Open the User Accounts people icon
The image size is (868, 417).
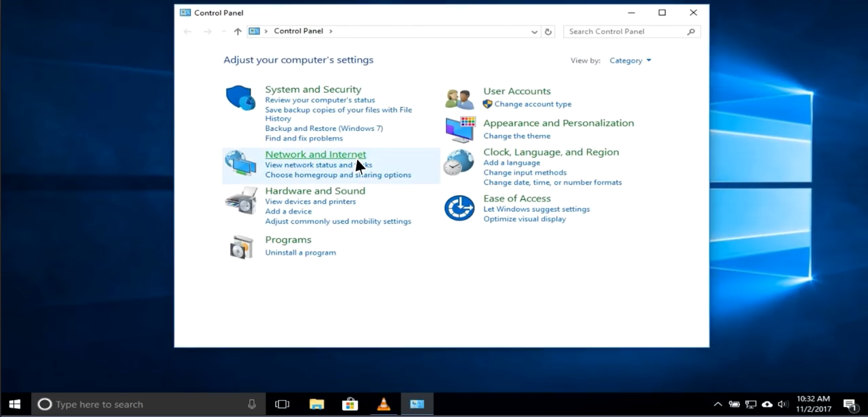(x=459, y=98)
